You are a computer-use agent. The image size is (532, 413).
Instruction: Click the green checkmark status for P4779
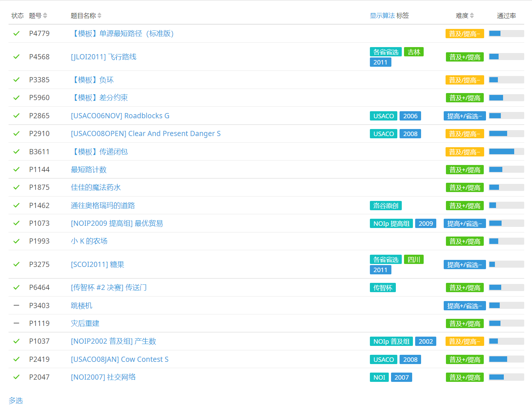click(16, 33)
